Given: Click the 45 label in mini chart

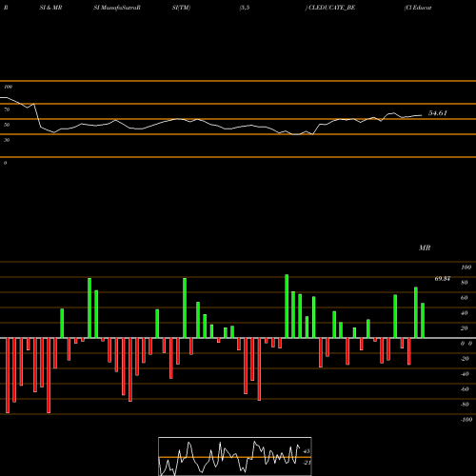Looking at the screenshot, I should (307, 451).
